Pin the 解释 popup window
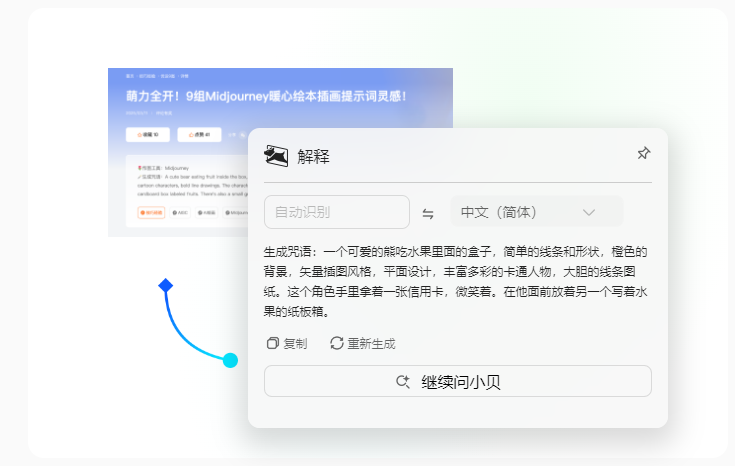The image size is (735, 466). [644, 153]
